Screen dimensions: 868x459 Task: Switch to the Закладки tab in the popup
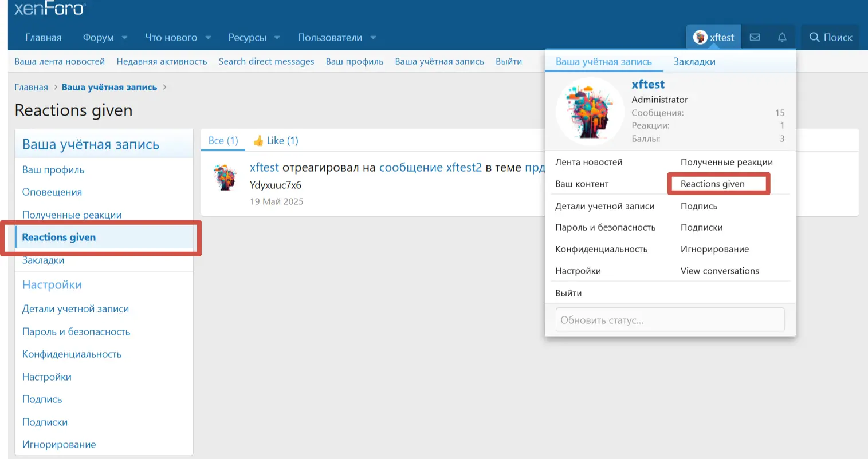(x=694, y=61)
